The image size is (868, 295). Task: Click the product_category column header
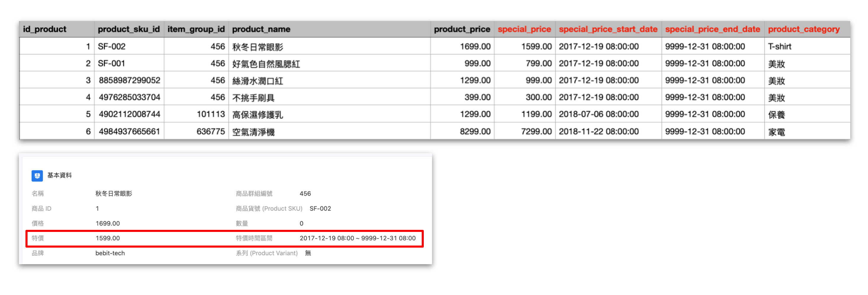(x=804, y=29)
